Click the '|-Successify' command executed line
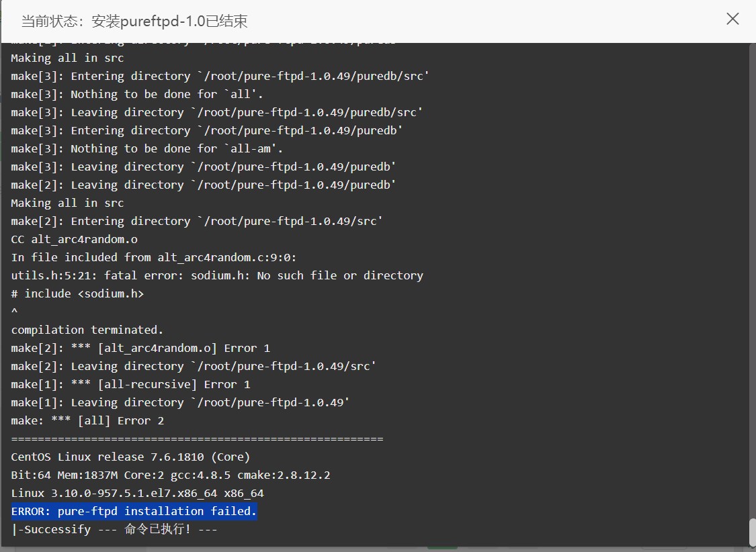This screenshot has width=756, height=552. point(114,529)
